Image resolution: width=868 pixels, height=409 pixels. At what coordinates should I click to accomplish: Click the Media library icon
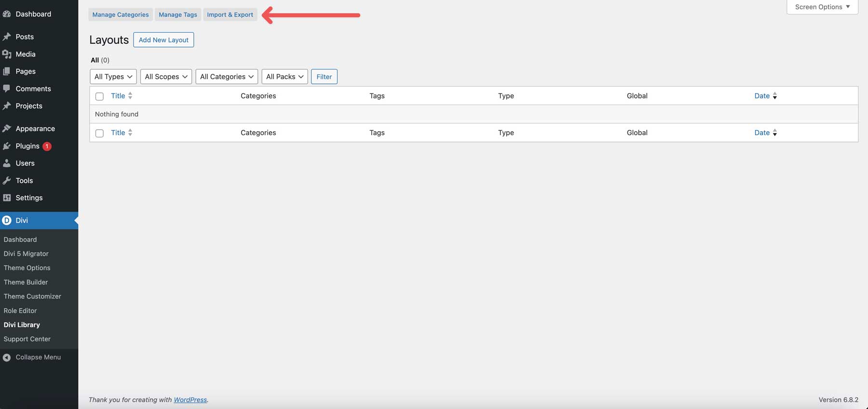(x=7, y=54)
